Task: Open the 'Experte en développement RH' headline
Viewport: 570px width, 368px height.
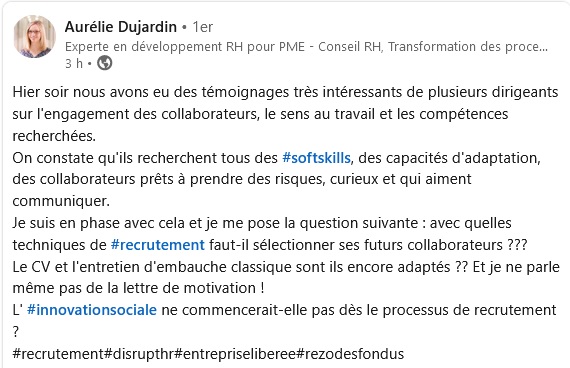Action: (x=306, y=47)
